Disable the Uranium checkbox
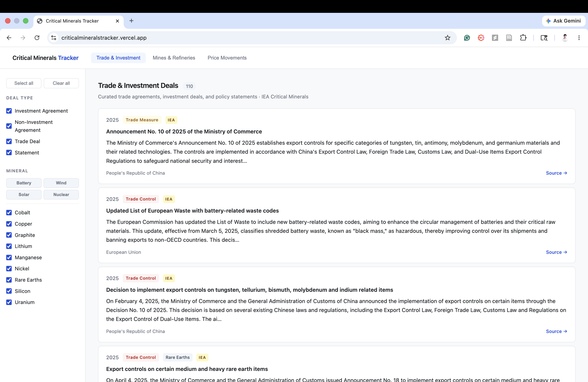The height and width of the screenshot is (382, 588). 9,302
